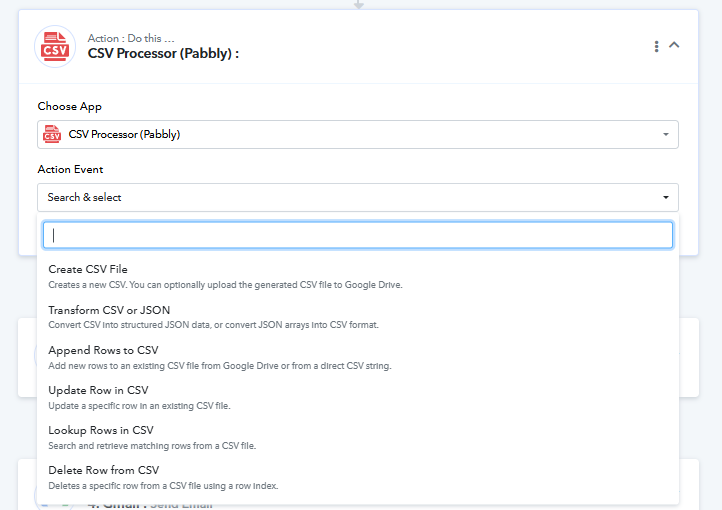This screenshot has height=510, width=722.
Task: Click the Search & select field
Action: coord(358,197)
